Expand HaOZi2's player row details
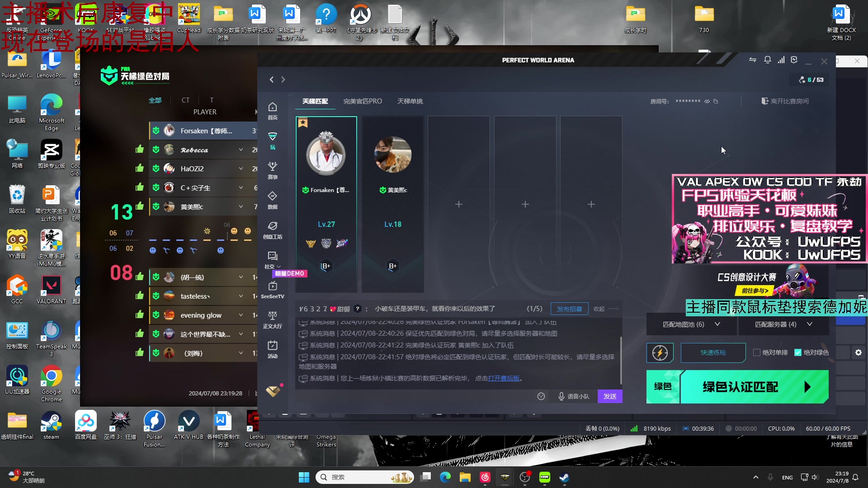 point(241,169)
